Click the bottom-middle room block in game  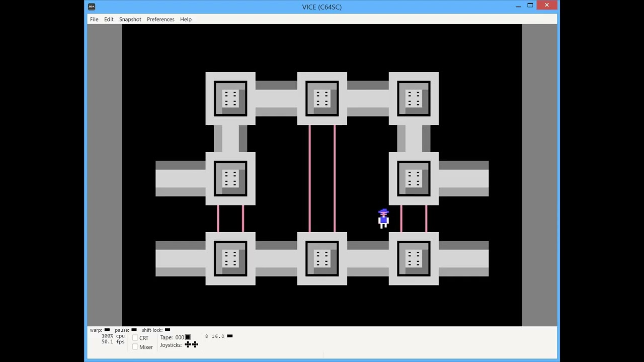click(x=322, y=258)
